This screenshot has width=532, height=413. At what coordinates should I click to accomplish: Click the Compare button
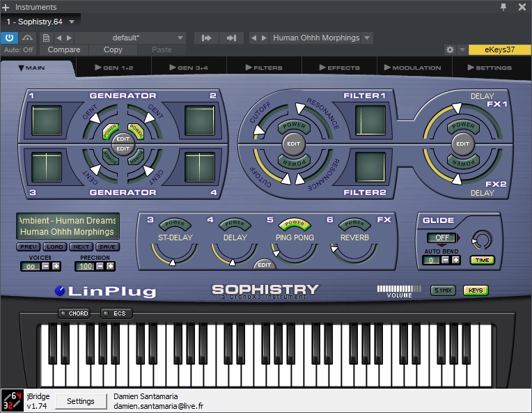tap(64, 49)
